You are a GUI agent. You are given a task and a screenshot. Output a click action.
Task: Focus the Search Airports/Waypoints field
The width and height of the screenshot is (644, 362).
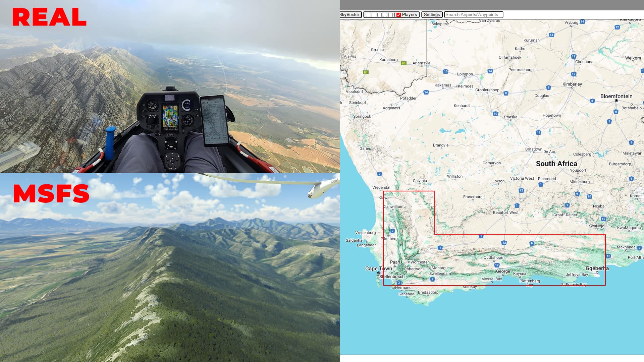pos(473,14)
